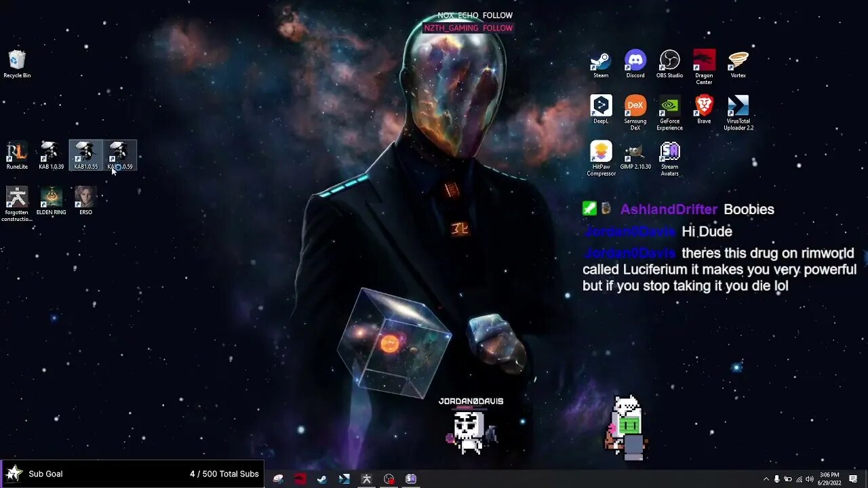Select the HitPaw Compressor desktop icon

601,159
